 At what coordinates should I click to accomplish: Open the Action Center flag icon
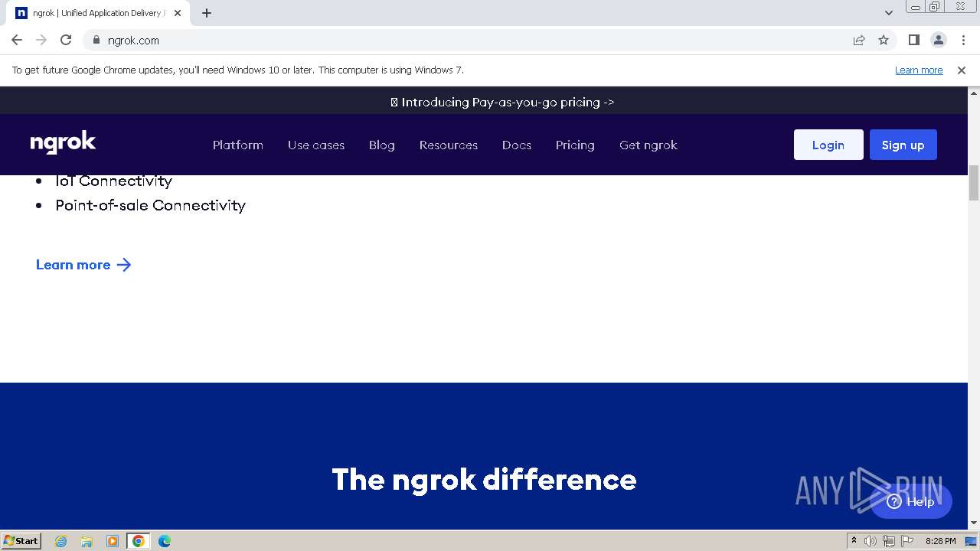(906, 541)
